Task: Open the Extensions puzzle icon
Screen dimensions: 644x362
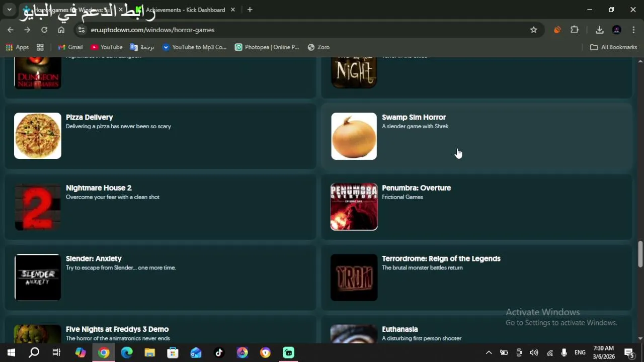Action: pyautogui.click(x=575, y=30)
